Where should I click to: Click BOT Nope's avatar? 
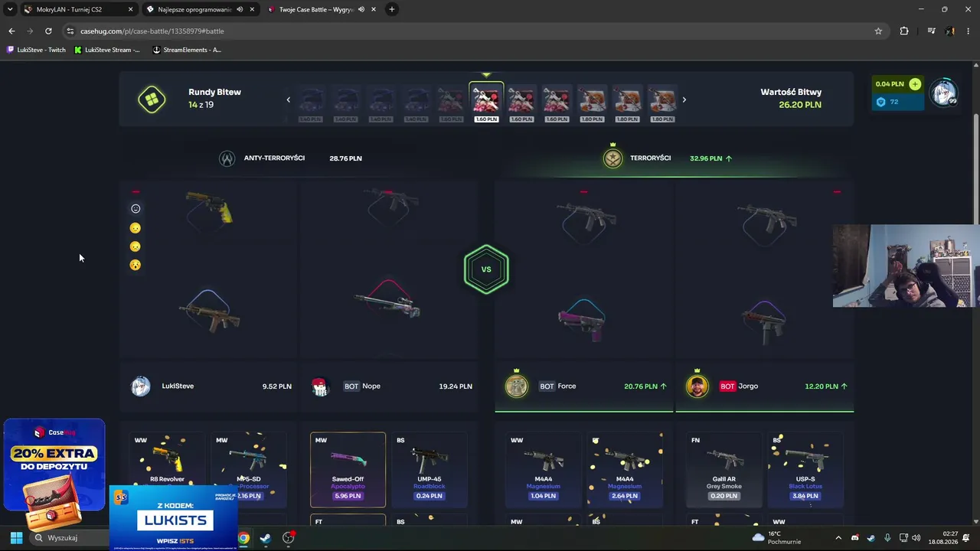tap(320, 386)
